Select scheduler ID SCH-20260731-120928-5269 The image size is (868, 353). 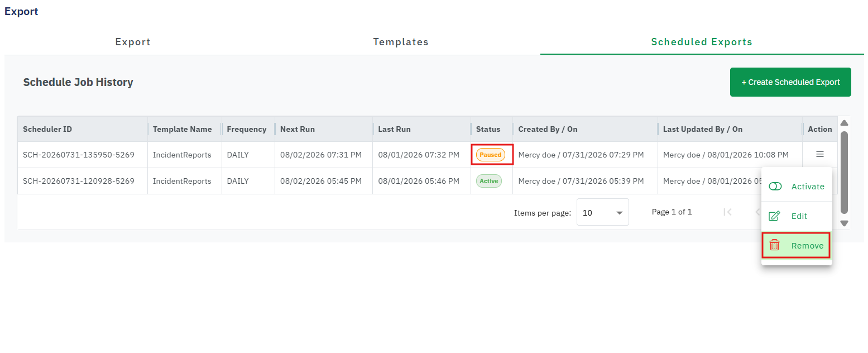click(x=79, y=181)
